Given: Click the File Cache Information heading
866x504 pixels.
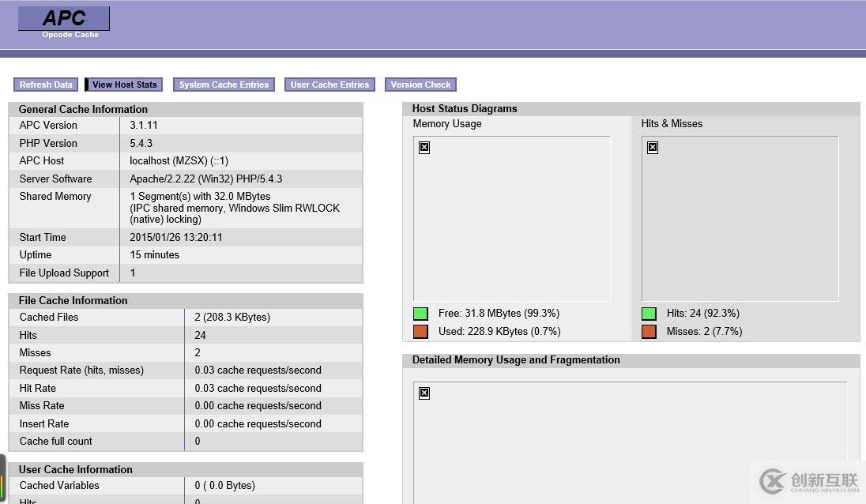Looking at the screenshot, I should point(73,300).
